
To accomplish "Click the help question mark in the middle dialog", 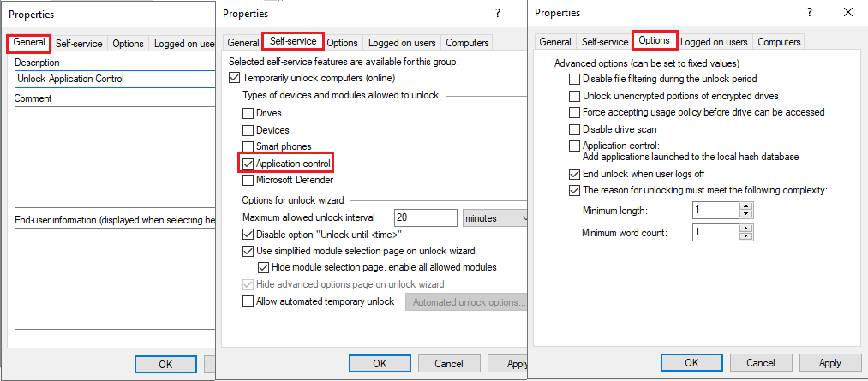I will point(498,14).
